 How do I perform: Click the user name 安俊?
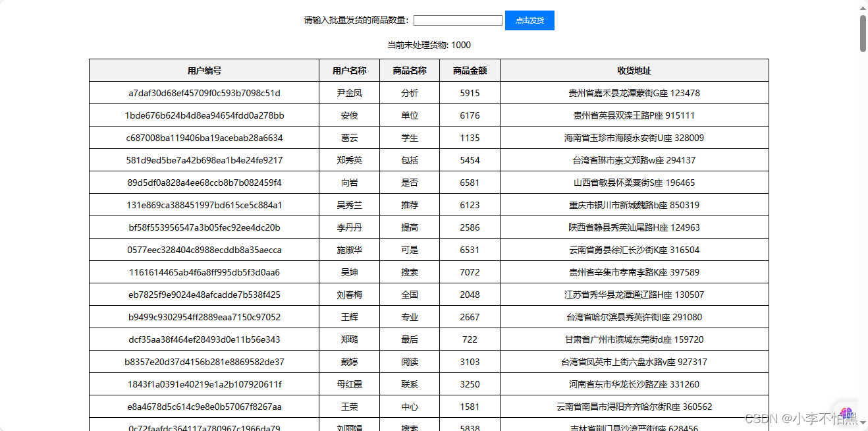[350, 115]
